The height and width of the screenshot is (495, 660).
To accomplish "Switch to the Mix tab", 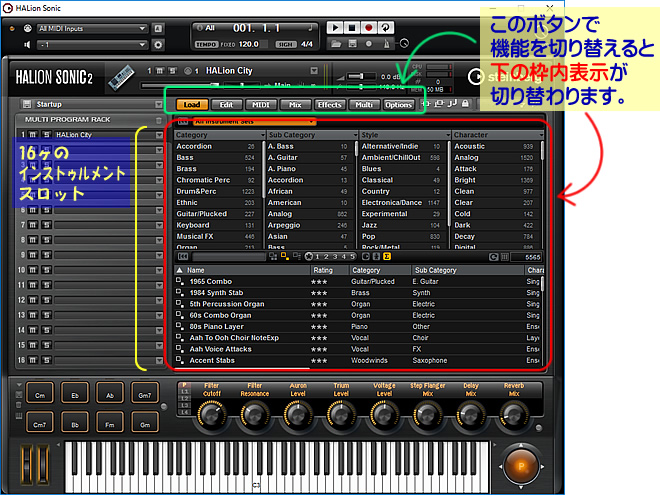I will (x=295, y=104).
